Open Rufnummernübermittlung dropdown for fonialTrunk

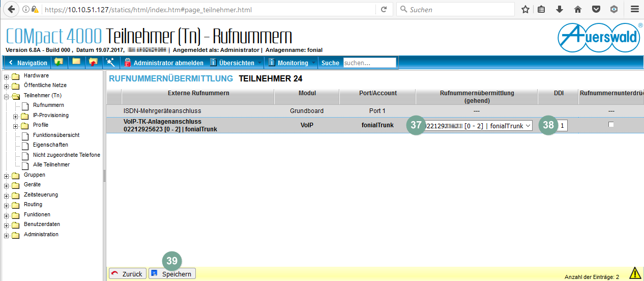(x=478, y=126)
